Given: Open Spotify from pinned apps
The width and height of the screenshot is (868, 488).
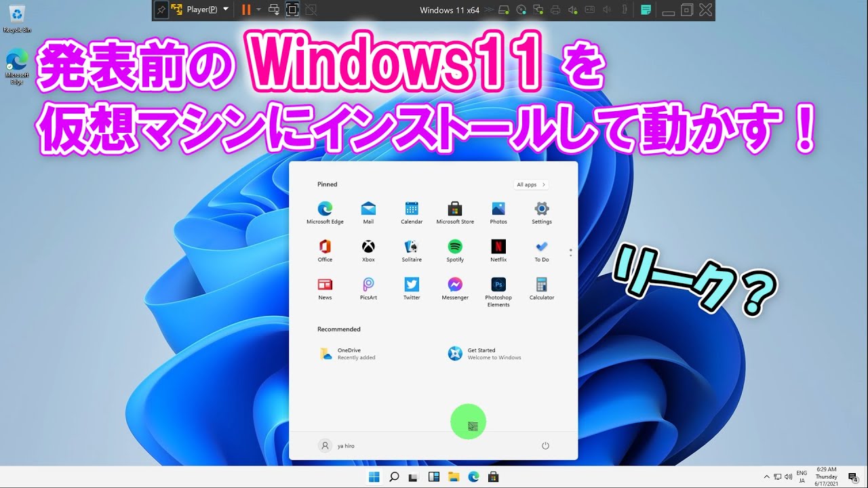Looking at the screenshot, I should [455, 250].
